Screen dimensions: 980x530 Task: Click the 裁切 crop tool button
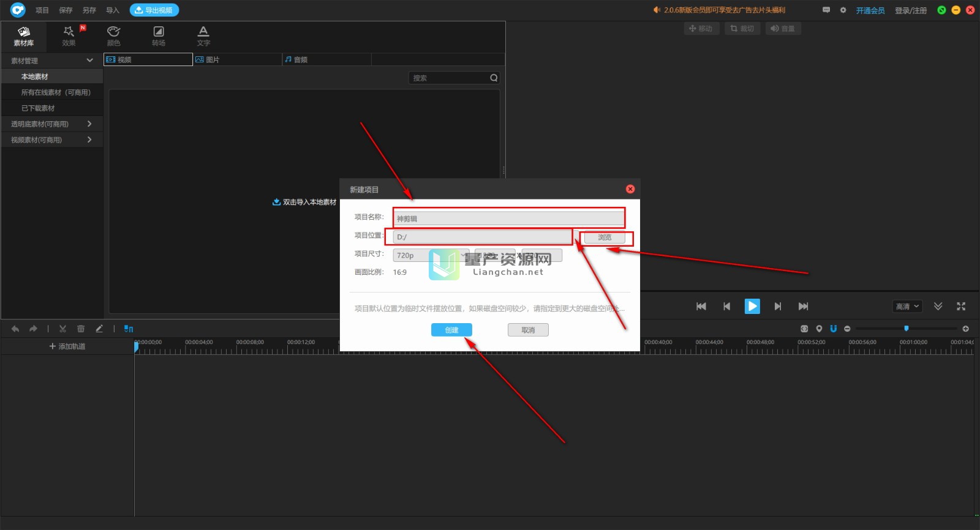click(742, 29)
